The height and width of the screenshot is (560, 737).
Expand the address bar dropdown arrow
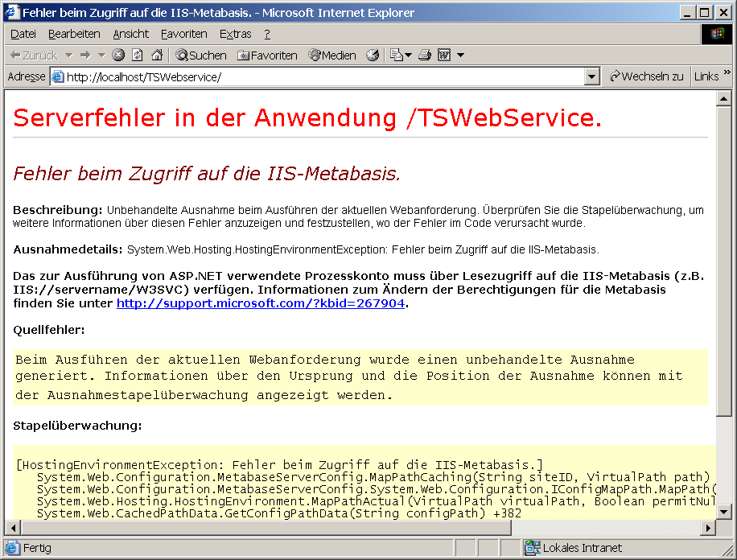click(592, 76)
